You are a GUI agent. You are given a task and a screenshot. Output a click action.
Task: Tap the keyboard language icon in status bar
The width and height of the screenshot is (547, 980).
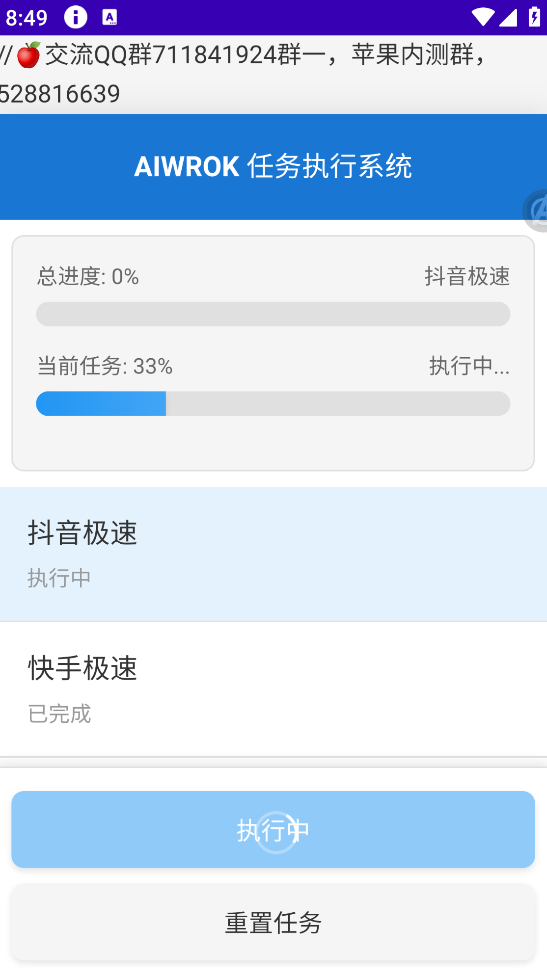109,18
